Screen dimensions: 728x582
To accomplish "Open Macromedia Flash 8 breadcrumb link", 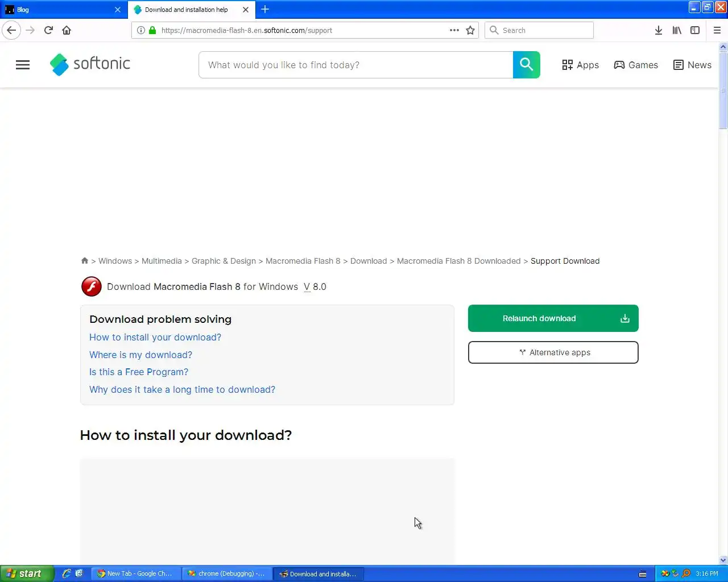I will coord(303,261).
